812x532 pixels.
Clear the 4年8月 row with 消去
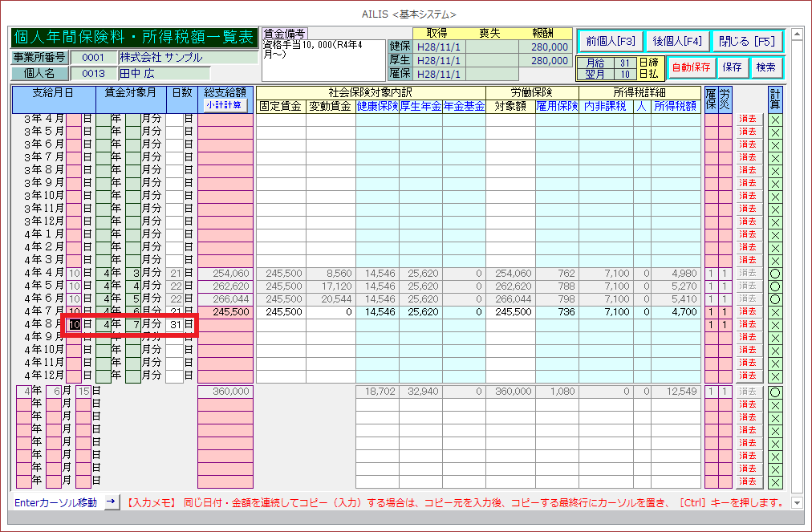pyautogui.click(x=748, y=324)
